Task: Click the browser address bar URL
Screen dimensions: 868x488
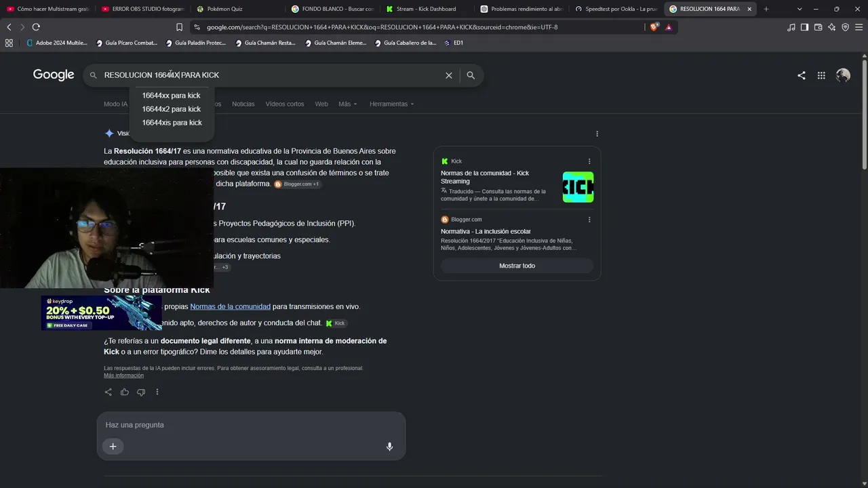Action: 382,27
